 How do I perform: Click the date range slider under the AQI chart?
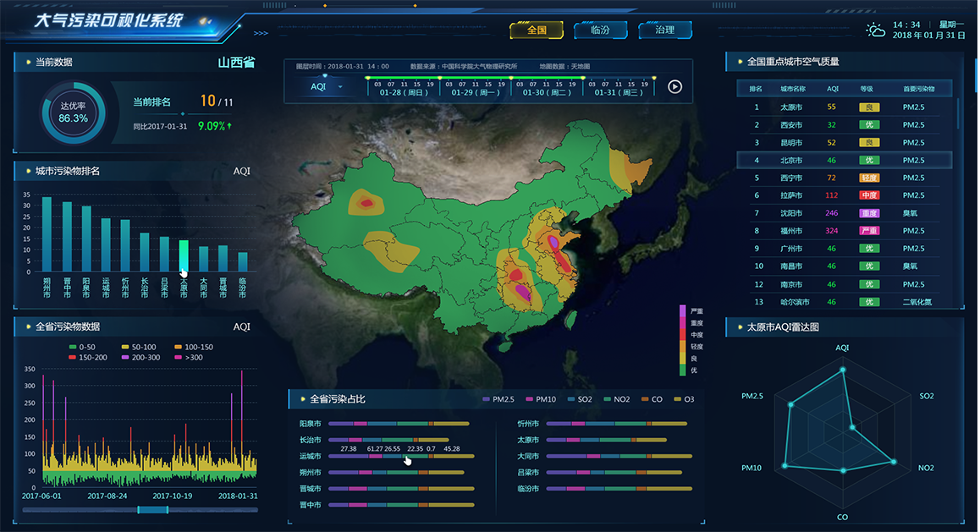tap(153, 509)
